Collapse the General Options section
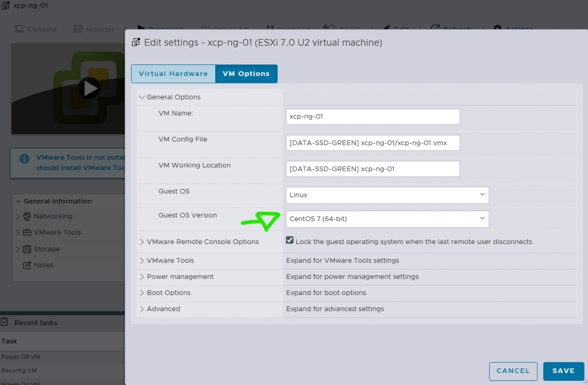588x385 pixels. point(142,97)
